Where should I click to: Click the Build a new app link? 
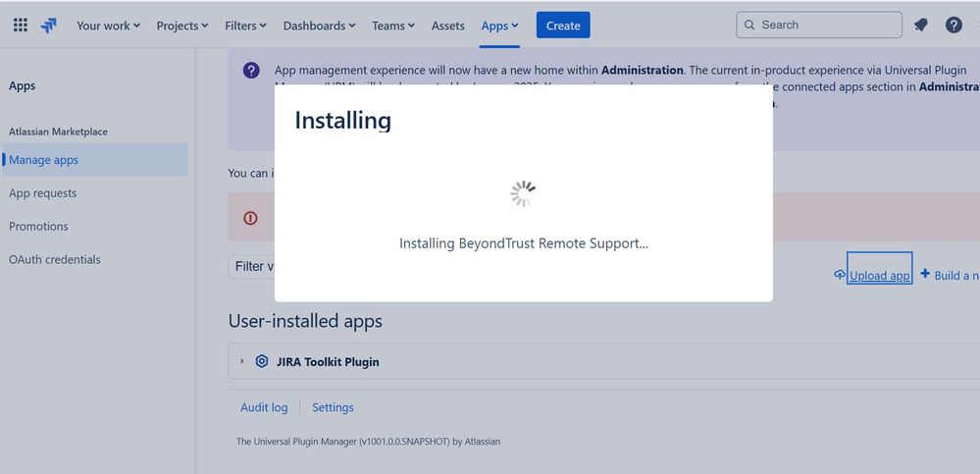coord(956,275)
